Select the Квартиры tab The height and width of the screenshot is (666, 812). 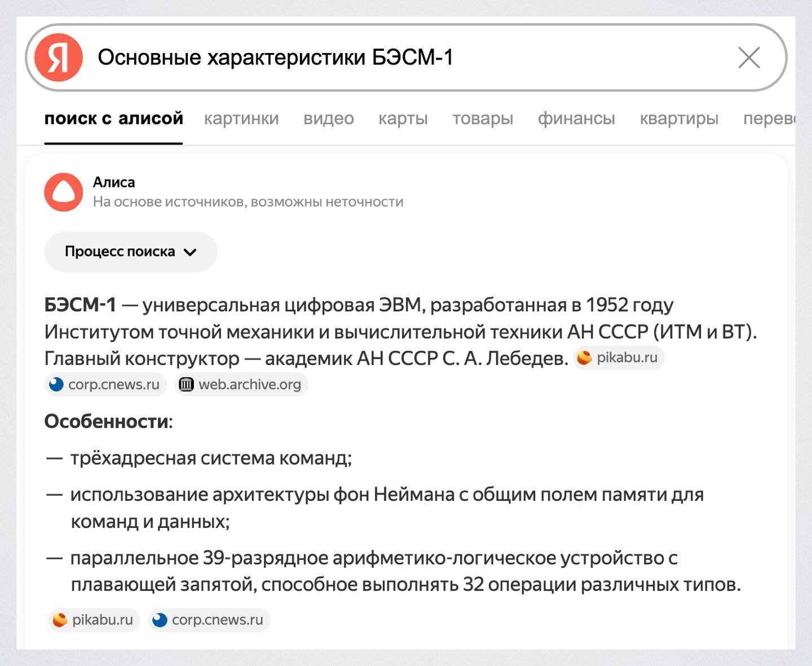pos(679,118)
